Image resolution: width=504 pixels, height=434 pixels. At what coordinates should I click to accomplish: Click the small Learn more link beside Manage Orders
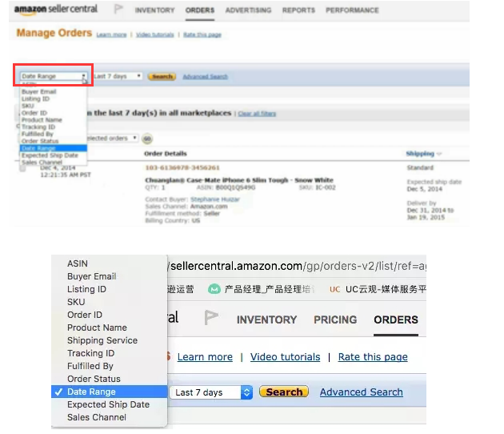(111, 34)
